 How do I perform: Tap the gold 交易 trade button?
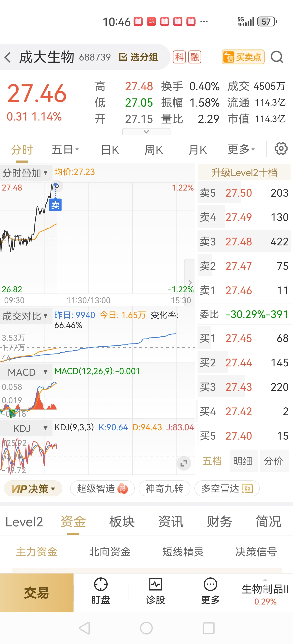click(x=37, y=593)
